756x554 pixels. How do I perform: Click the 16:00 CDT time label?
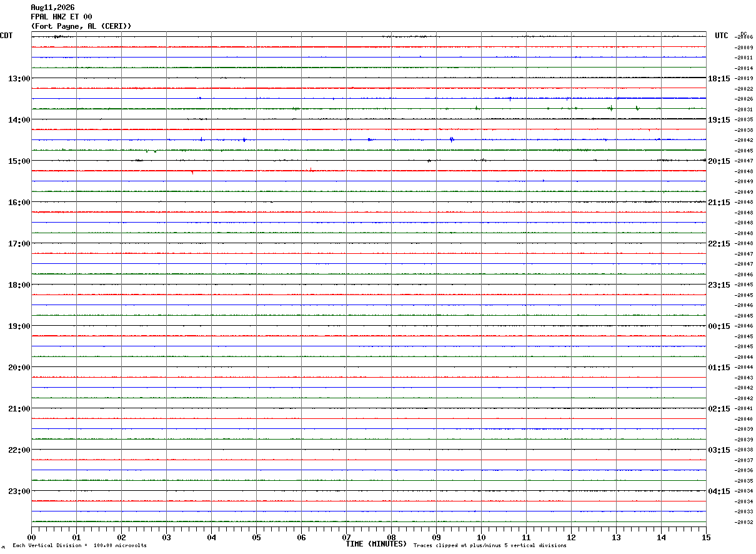[x=19, y=203]
